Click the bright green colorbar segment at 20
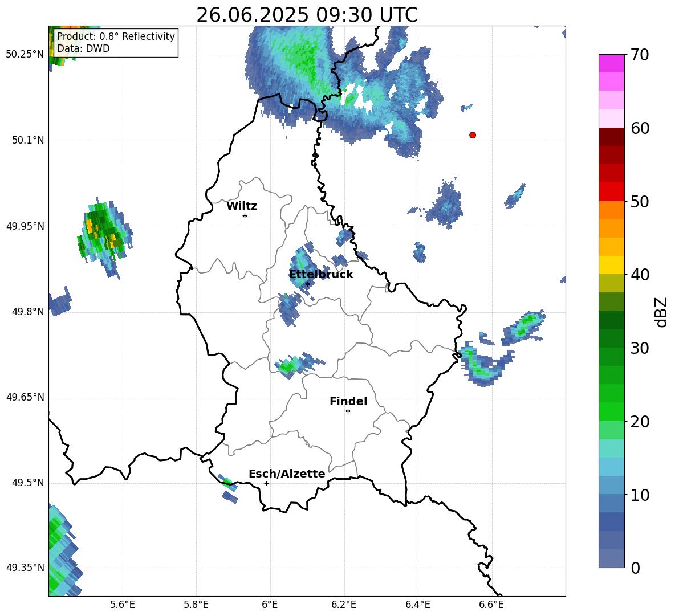 pos(611,412)
